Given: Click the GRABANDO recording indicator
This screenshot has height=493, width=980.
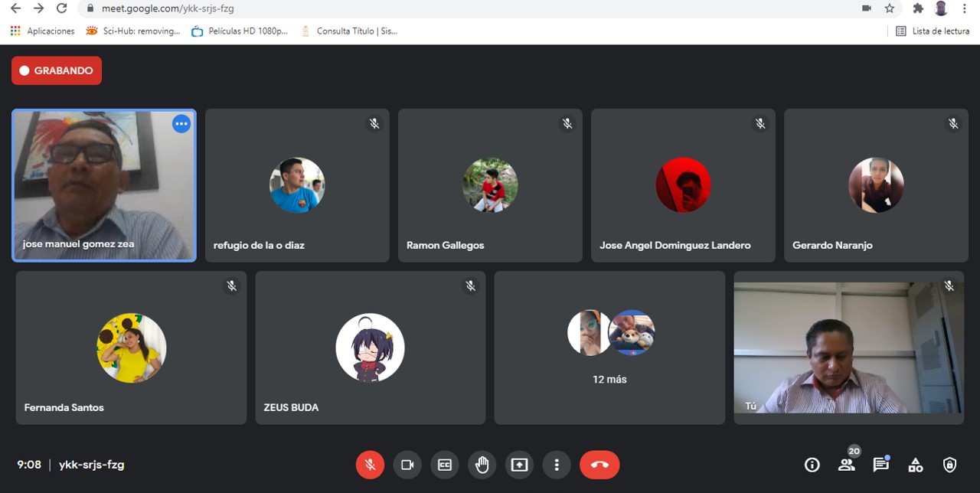Looking at the screenshot, I should (57, 70).
